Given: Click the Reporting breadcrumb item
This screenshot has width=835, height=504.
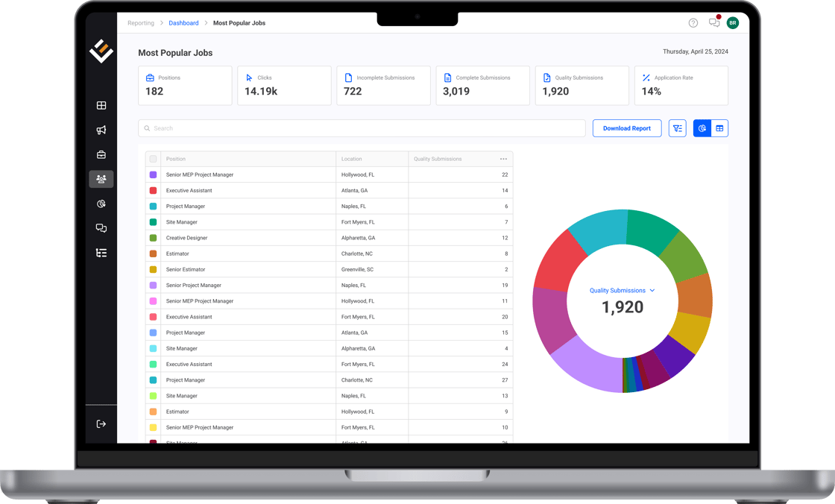Looking at the screenshot, I should point(141,23).
